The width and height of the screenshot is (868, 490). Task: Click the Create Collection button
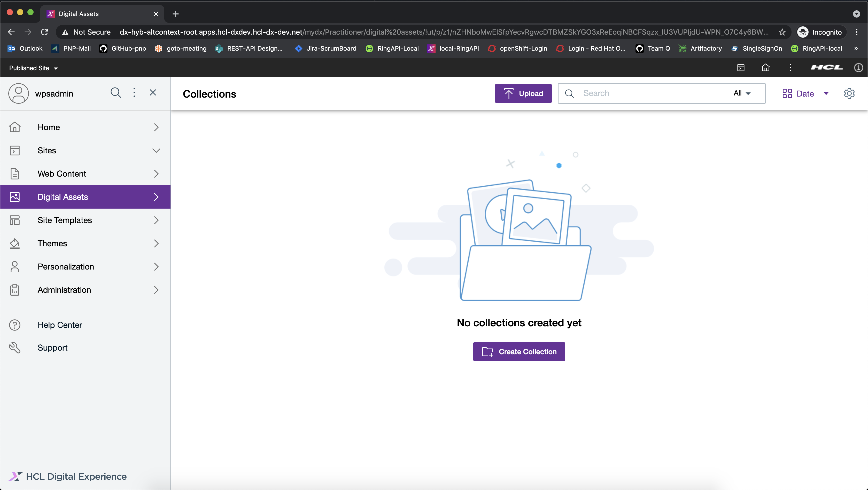[519, 352]
